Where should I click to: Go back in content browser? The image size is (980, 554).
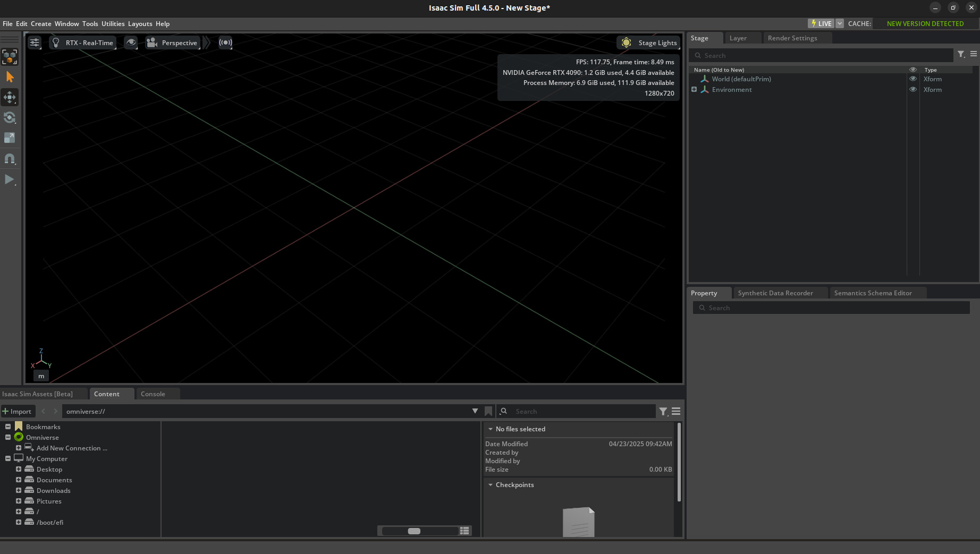click(x=43, y=411)
